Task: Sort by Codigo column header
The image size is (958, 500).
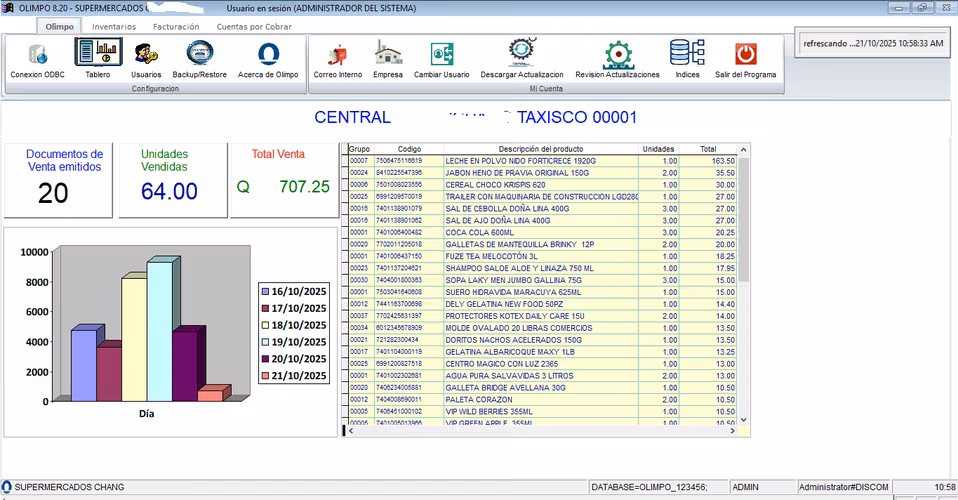Action: coord(409,149)
